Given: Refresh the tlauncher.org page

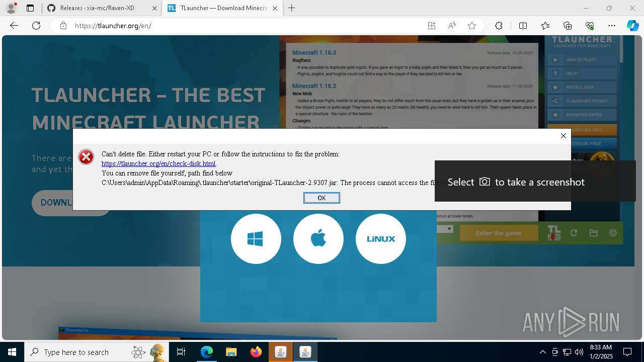Looking at the screenshot, I should coord(36,26).
